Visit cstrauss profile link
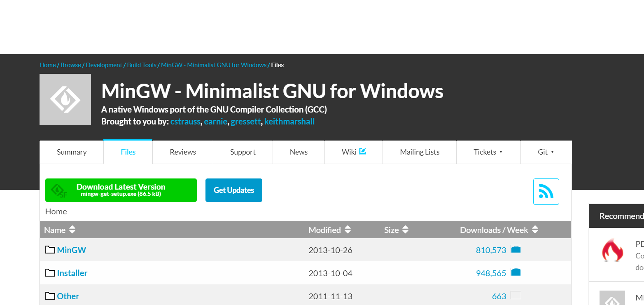 (x=185, y=122)
